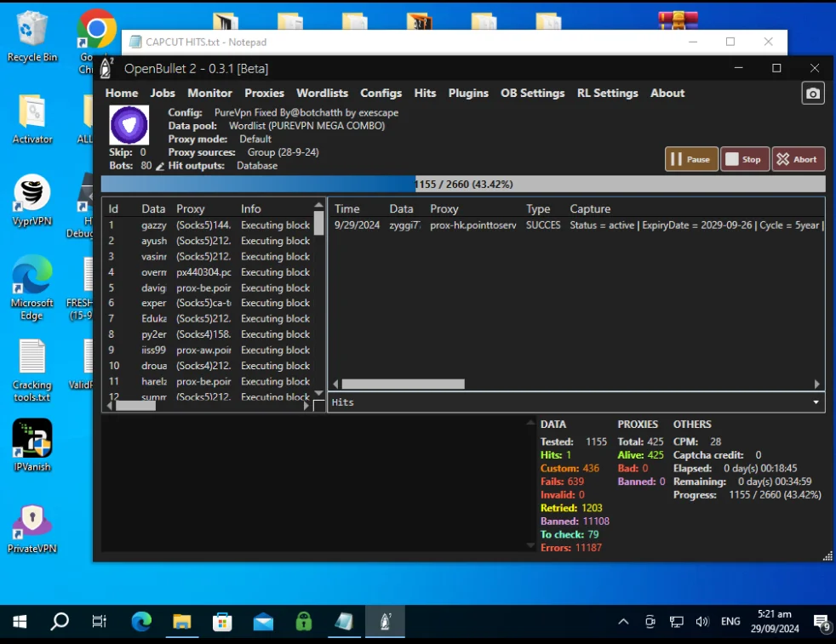This screenshot has width=836, height=644.
Task: Open Microsoft Store from the taskbar
Action: coord(222,622)
